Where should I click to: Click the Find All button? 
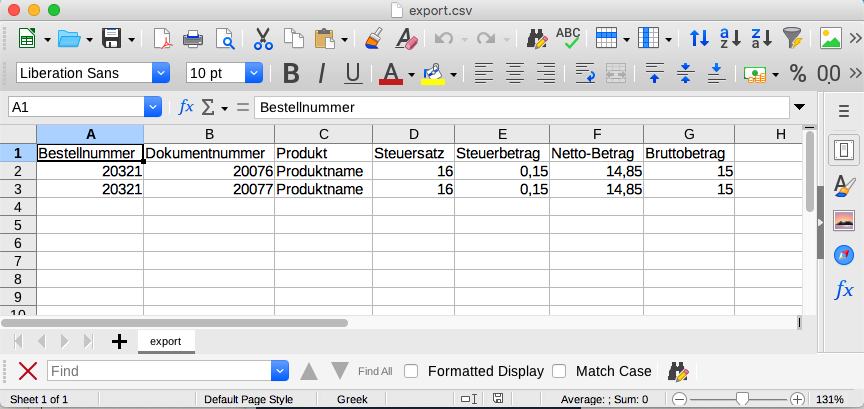tap(375, 371)
